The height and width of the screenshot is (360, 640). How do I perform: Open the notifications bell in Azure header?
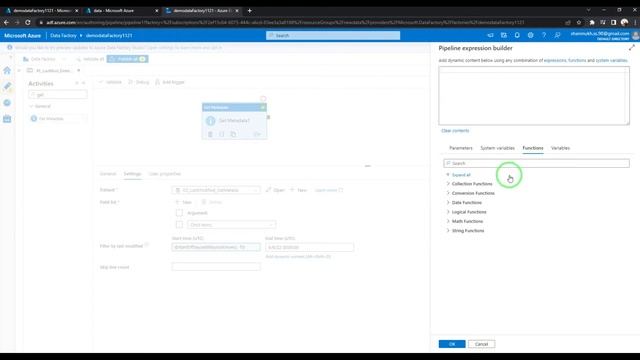pyautogui.click(x=517, y=36)
